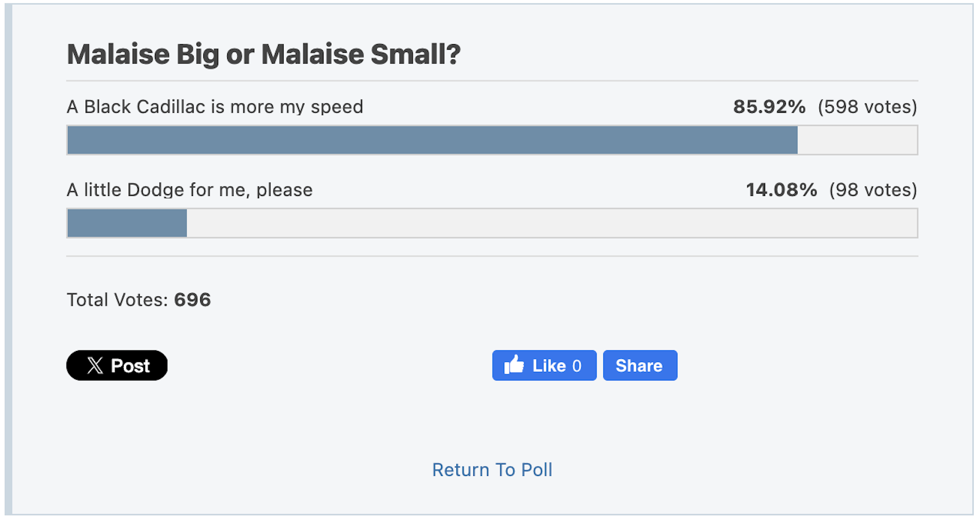Click the word Post on the black button
980x520 pixels.
coord(130,366)
